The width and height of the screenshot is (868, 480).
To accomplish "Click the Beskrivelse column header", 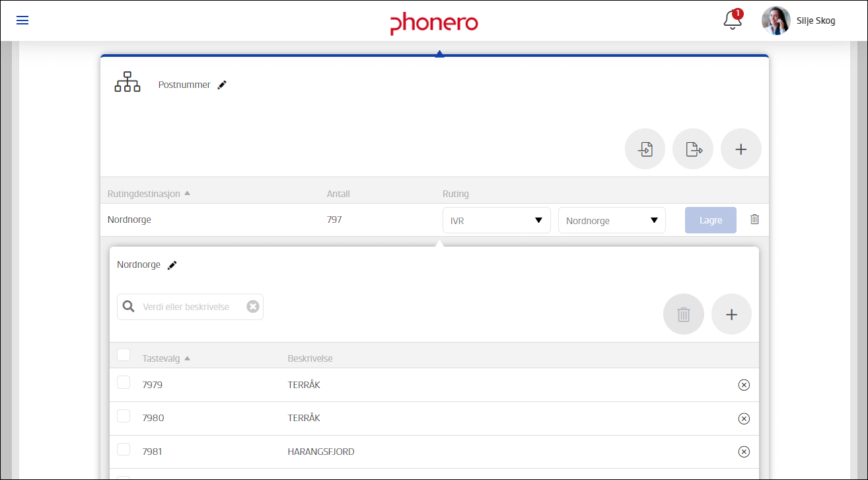I will point(310,358).
